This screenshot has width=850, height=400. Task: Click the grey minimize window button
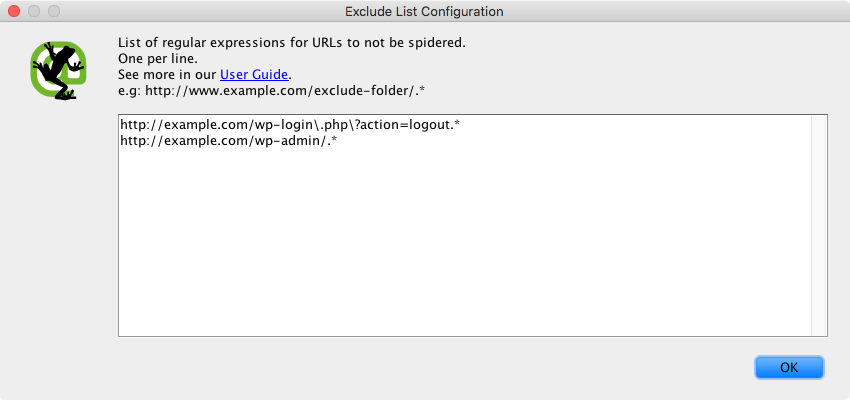coord(34,11)
